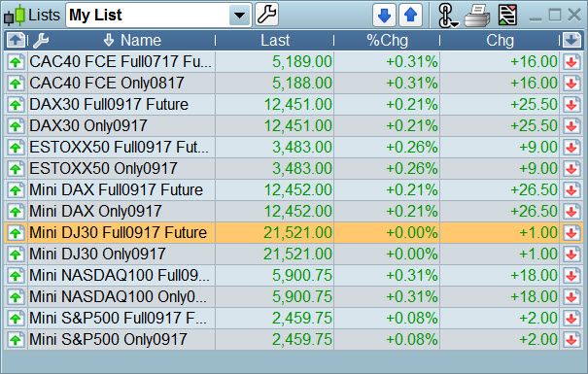588x374 pixels.
Task: Sort by Chg column header
Action: [500, 41]
